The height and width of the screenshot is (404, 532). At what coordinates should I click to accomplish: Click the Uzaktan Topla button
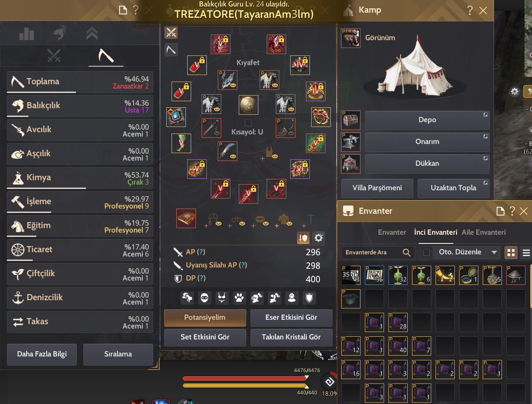[x=453, y=188]
